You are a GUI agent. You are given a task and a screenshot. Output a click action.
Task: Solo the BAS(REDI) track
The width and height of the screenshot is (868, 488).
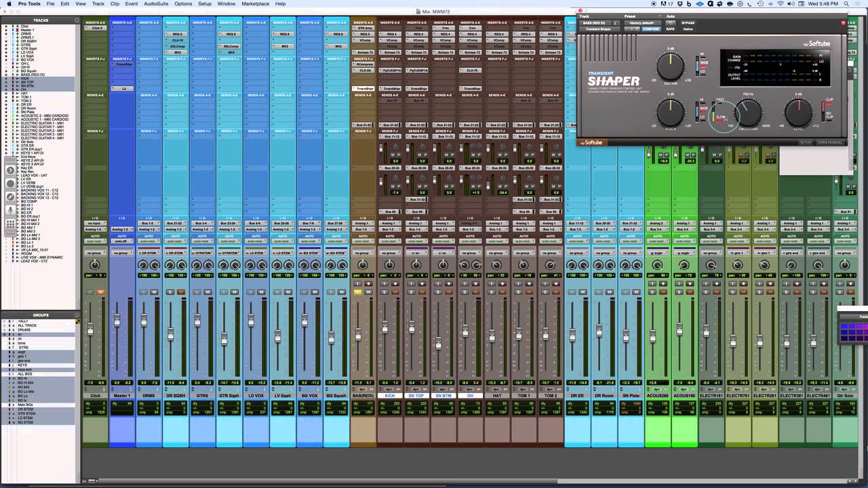(358, 292)
